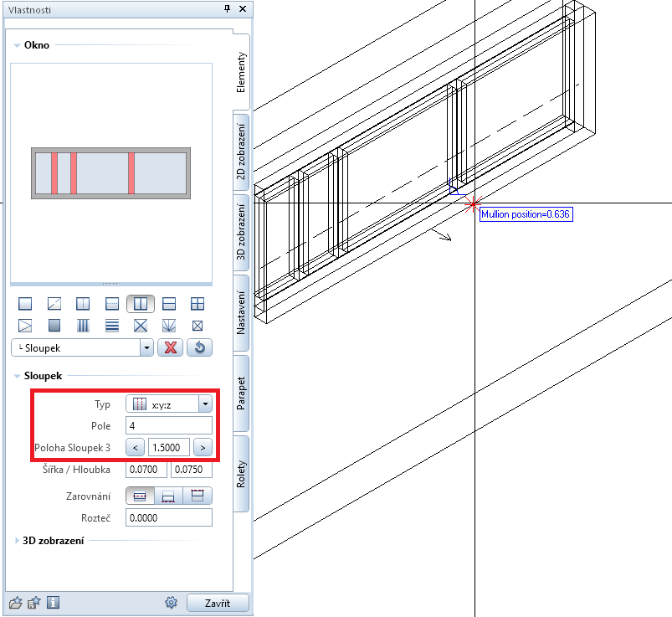This screenshot has height=617, width=672.
Task: Select the plain single-pane window element icon
Action: (x=25, y=304)
